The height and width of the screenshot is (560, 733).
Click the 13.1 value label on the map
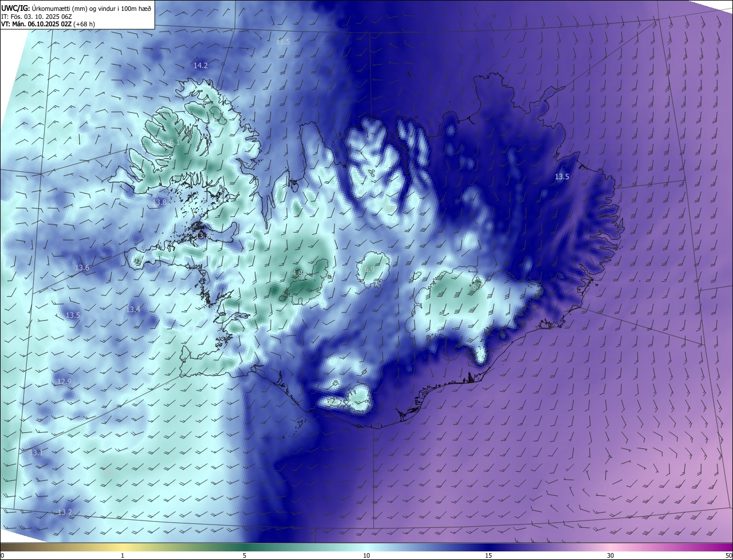36,453
